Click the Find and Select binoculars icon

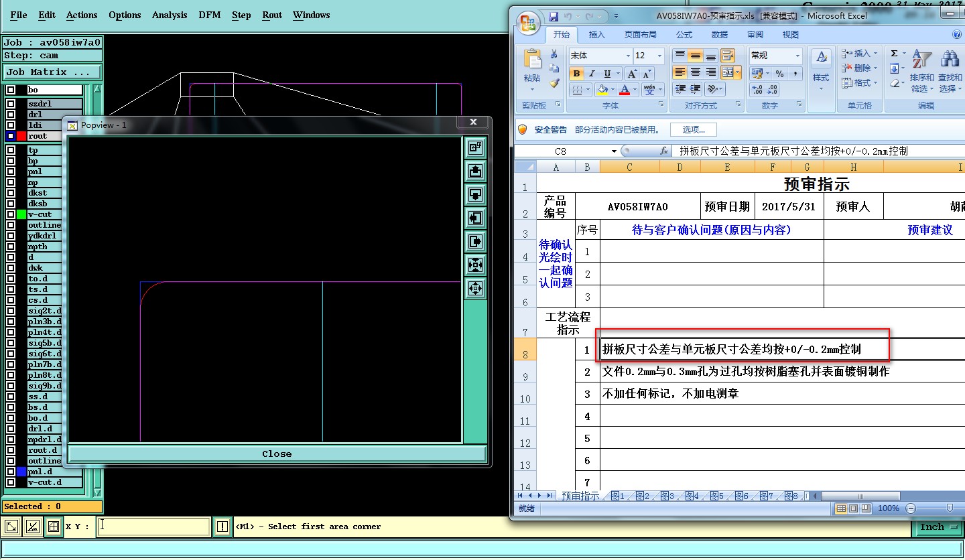[950, 60]
